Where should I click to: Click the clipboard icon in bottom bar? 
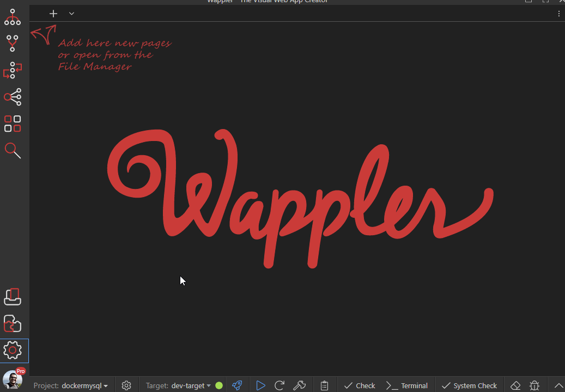[324, 385]
